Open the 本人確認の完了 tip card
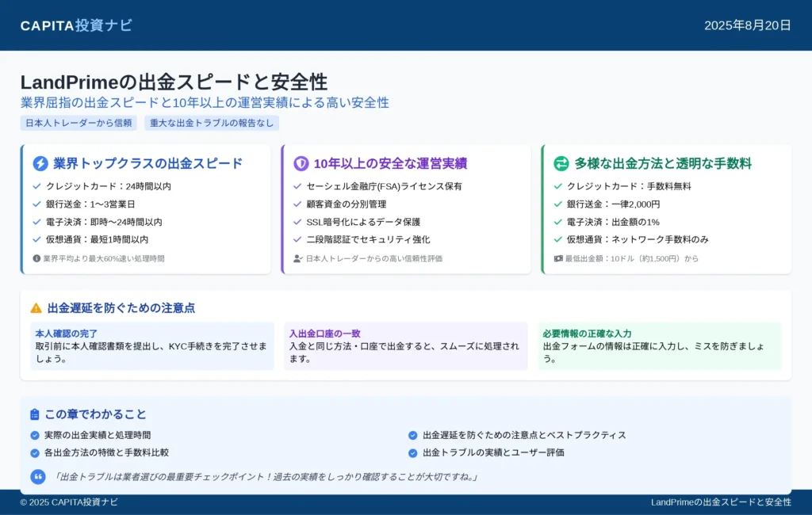The height and width of the screenshot is (515, 812). coord(152,345)
